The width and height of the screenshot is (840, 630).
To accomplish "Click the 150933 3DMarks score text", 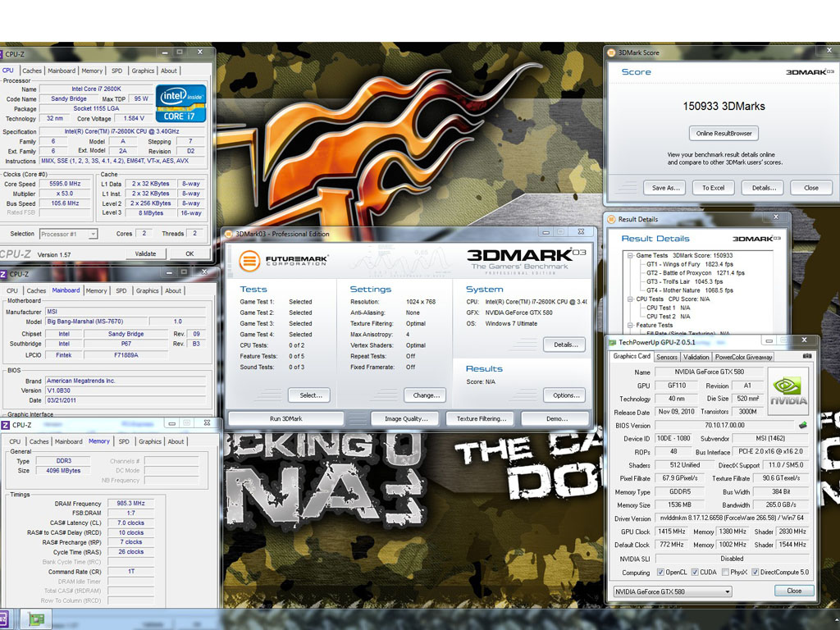I will coord(724,106).
